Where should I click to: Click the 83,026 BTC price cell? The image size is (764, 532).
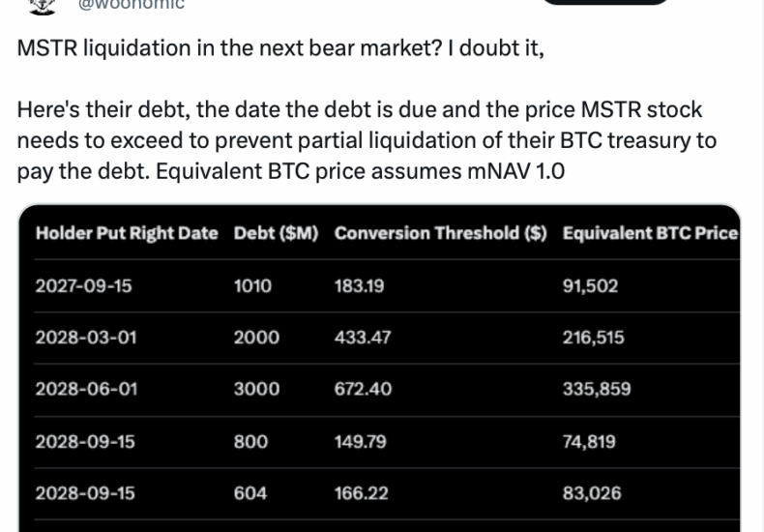click(x=591, y=492)
